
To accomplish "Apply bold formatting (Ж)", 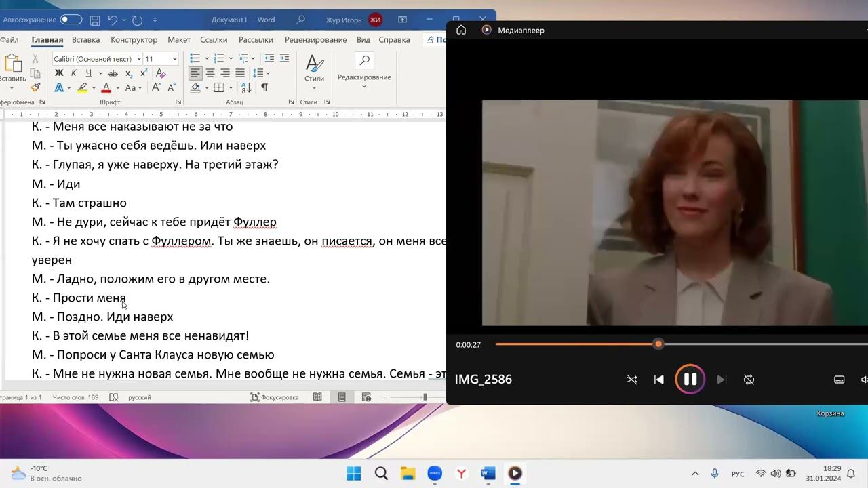I will pyautogui.click(x=59, y=73).
